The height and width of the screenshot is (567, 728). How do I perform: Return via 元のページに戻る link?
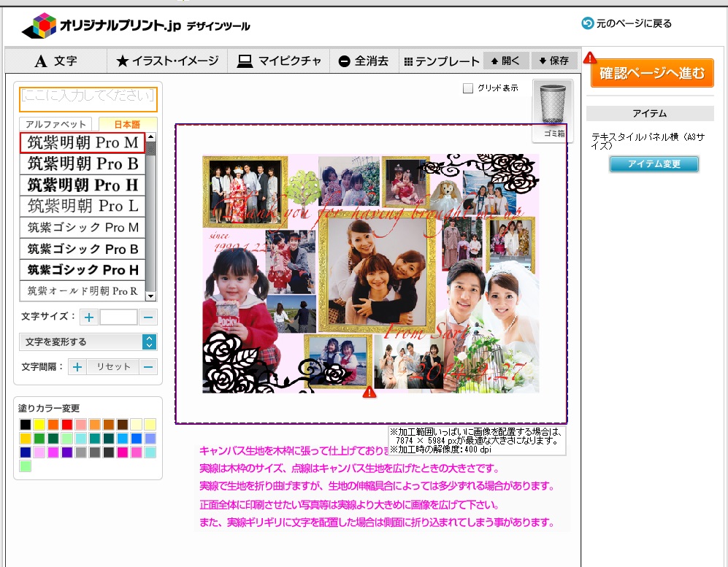[x=627, y=23]
